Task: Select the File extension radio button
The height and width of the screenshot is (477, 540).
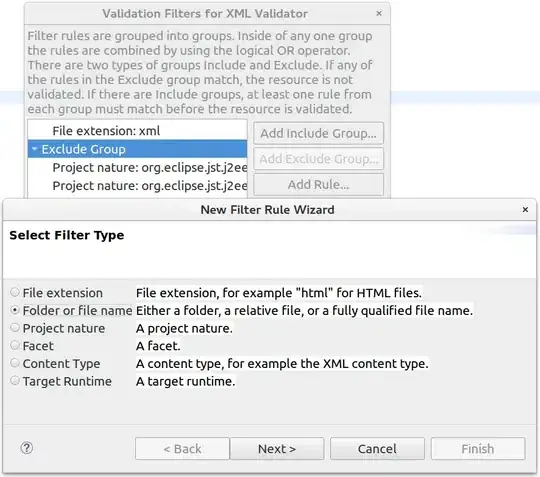Action: click(15, 292)
